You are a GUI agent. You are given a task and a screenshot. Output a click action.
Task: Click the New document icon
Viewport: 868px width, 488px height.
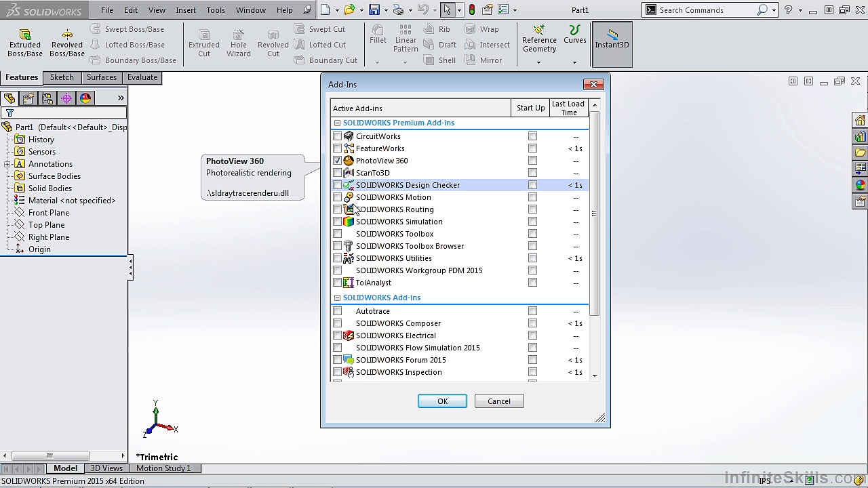(x=325, y=9)
